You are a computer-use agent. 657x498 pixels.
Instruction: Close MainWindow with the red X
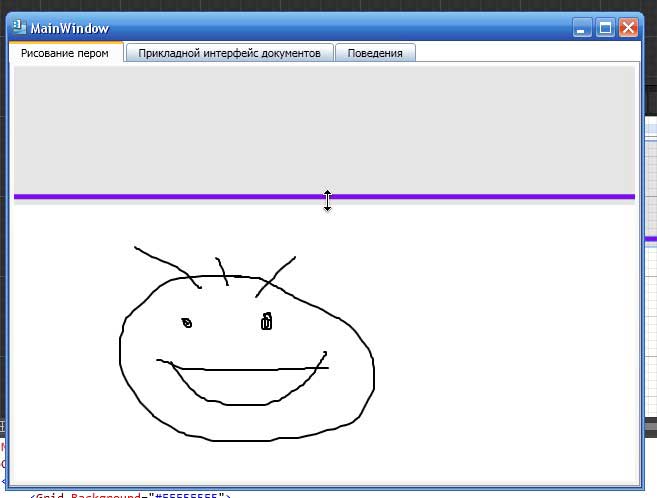pos(629,28)
